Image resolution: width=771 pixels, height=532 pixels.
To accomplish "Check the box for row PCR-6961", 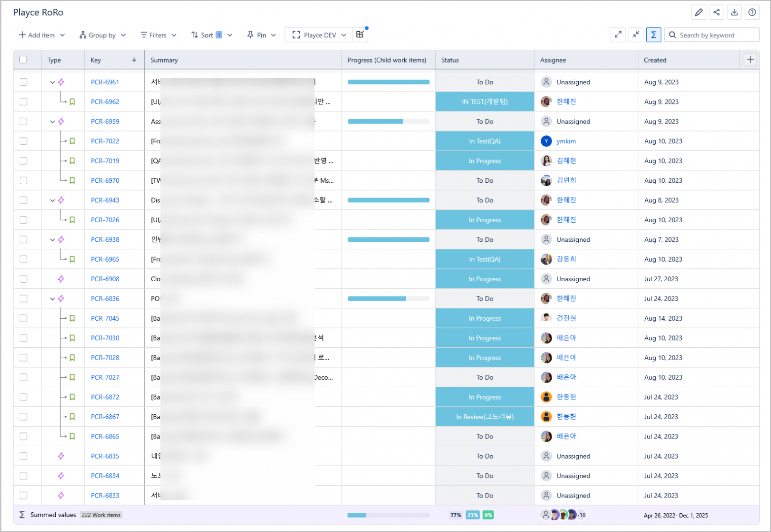I will 23,82.
